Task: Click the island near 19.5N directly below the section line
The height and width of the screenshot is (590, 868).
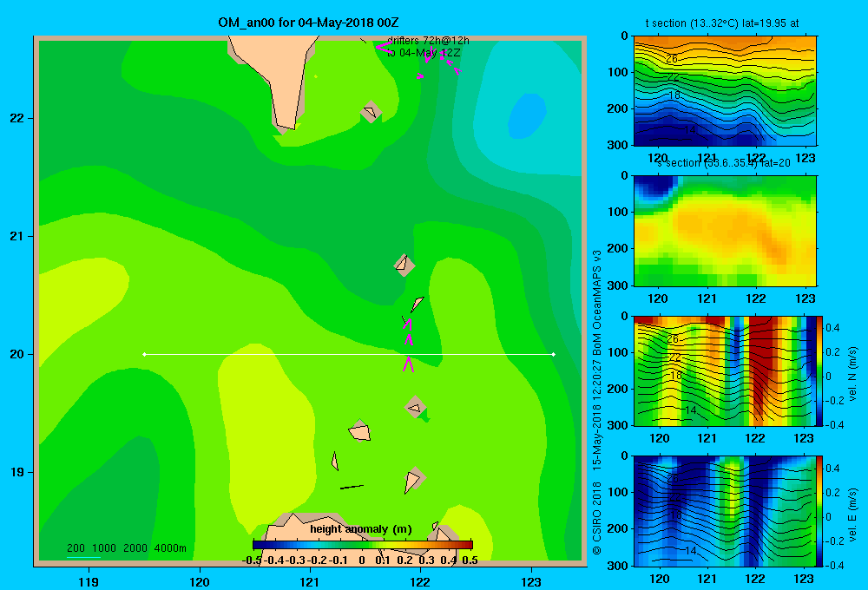Action: (416, 407)
